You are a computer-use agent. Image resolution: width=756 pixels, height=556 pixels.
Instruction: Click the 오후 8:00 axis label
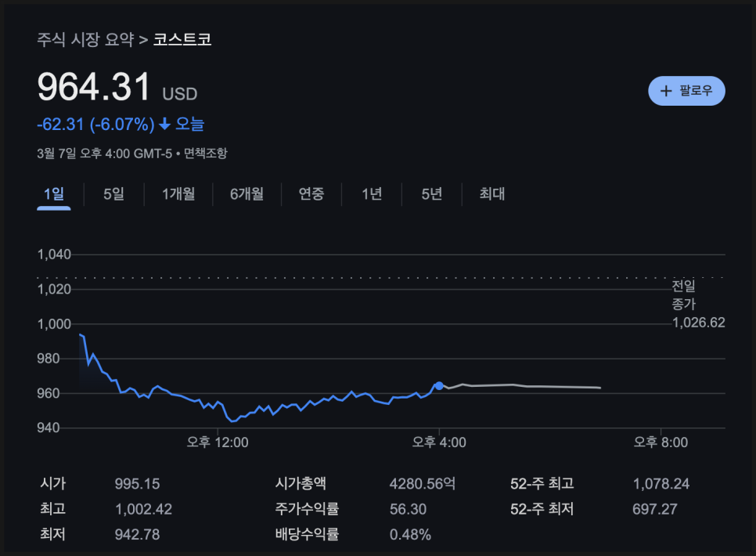(661, 442)
